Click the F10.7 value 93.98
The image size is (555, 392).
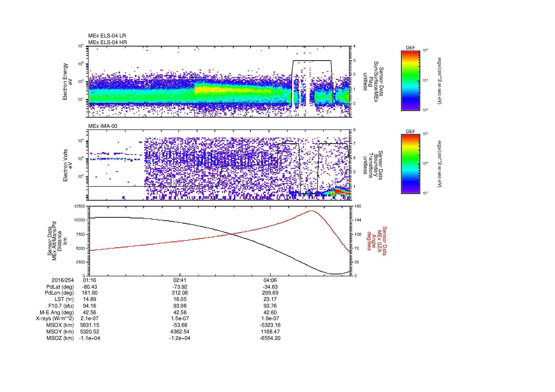tap(180, 306)
